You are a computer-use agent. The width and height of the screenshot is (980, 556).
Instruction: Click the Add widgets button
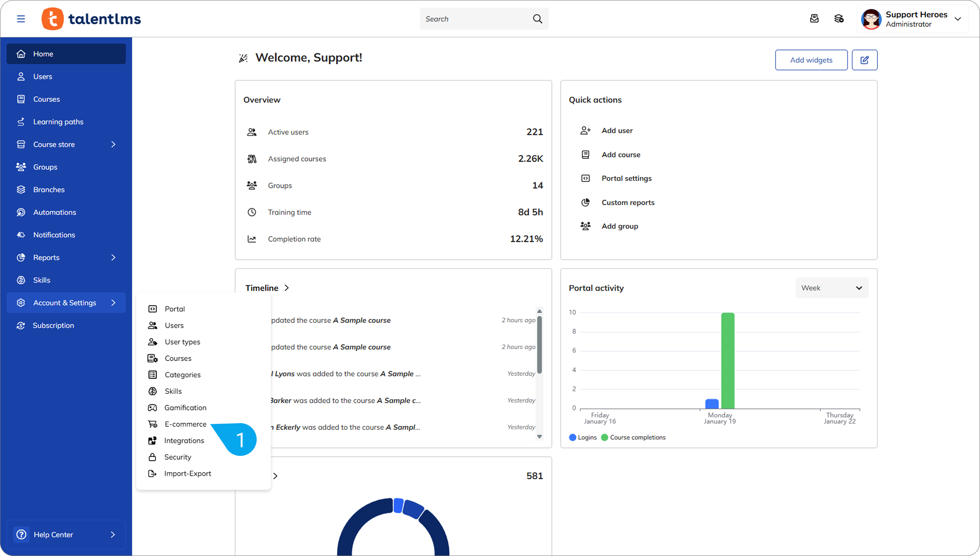pyautogui.click(x=811, y=60)
